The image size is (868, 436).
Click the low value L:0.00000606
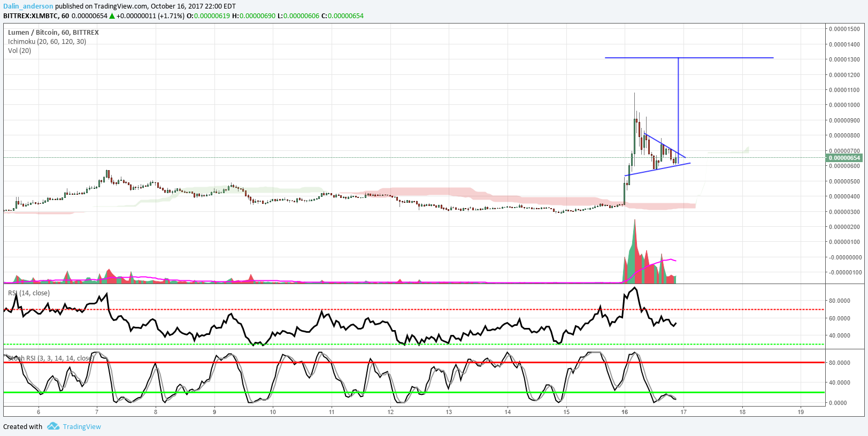(298, 16)
